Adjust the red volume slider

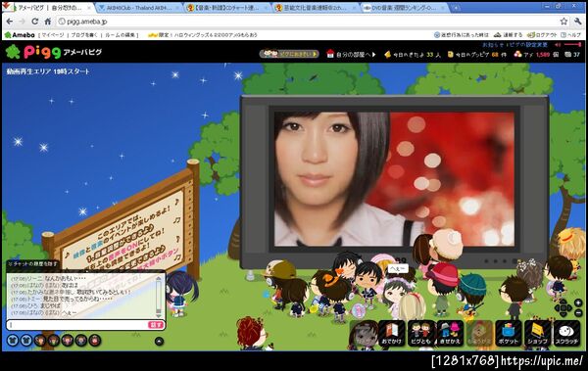[x=572, y=45]
